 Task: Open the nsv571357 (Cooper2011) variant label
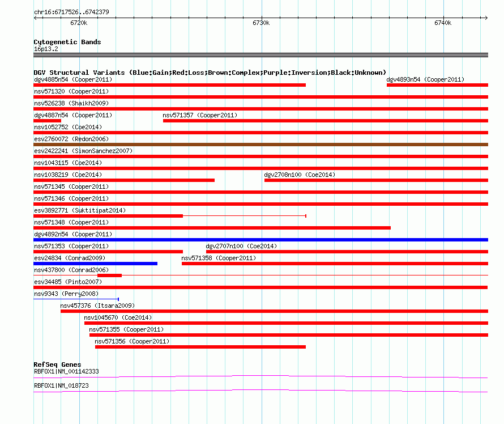pyautogui.click(x=200, y=115)
